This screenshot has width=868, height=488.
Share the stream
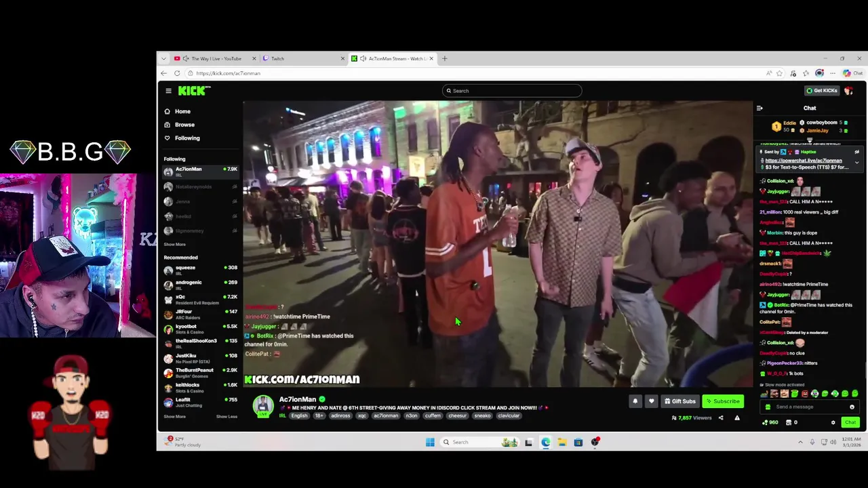721,418
